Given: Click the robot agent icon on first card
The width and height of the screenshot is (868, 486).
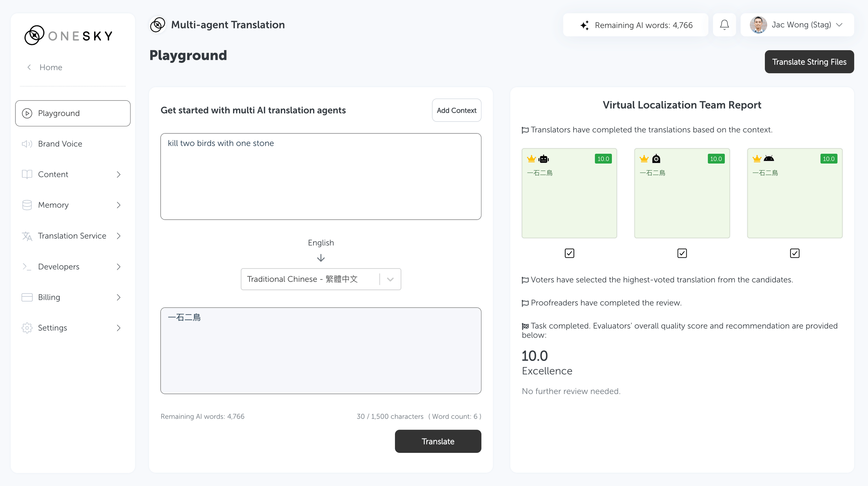Looking at the screenshot, I should tap(544, 158).
